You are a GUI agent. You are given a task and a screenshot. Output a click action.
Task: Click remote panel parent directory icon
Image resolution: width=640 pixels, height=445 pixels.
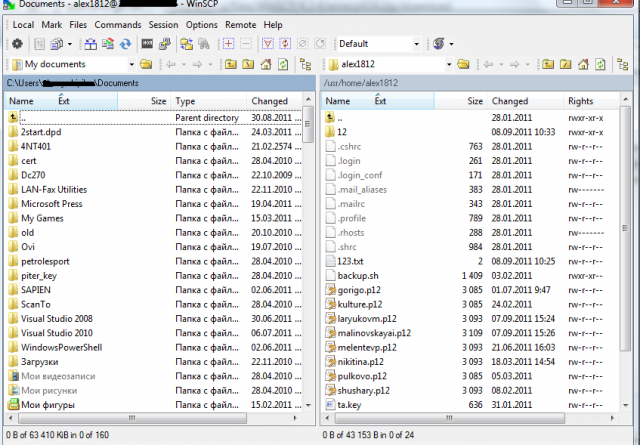point(548,64)
